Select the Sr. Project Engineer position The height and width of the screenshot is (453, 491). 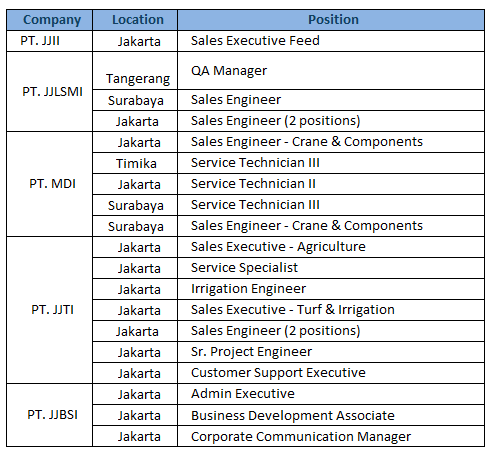click(331, 352)
